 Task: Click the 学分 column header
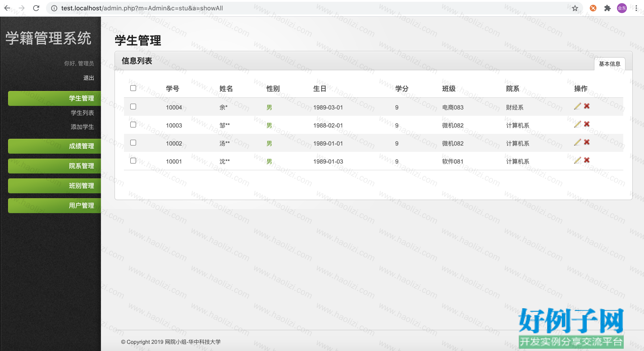402,89
